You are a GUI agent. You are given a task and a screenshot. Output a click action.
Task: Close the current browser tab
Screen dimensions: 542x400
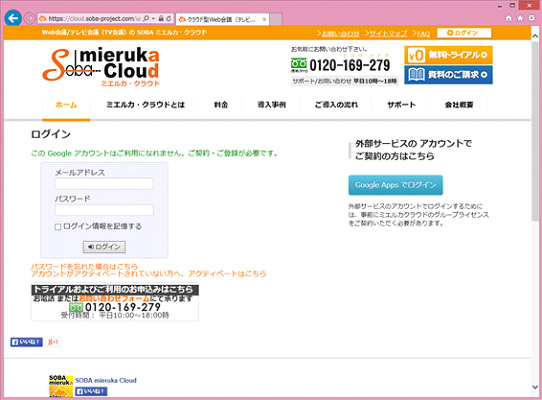tap(264, 19)
